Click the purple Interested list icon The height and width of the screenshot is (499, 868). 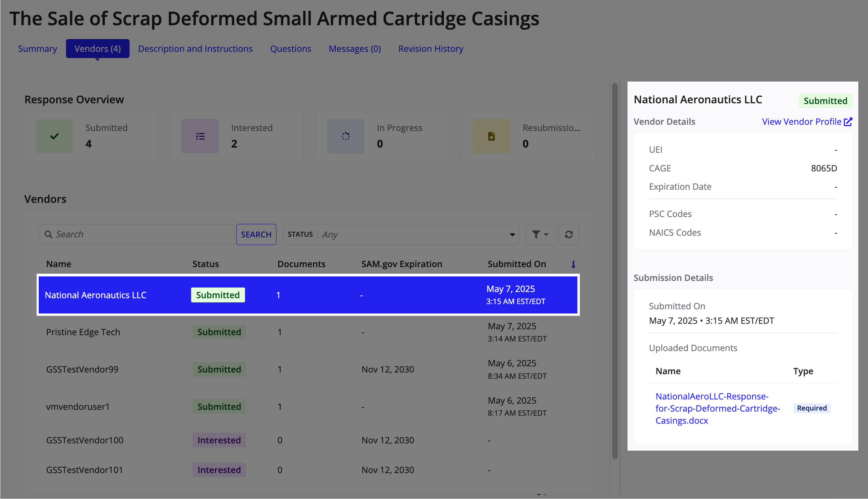200,136
